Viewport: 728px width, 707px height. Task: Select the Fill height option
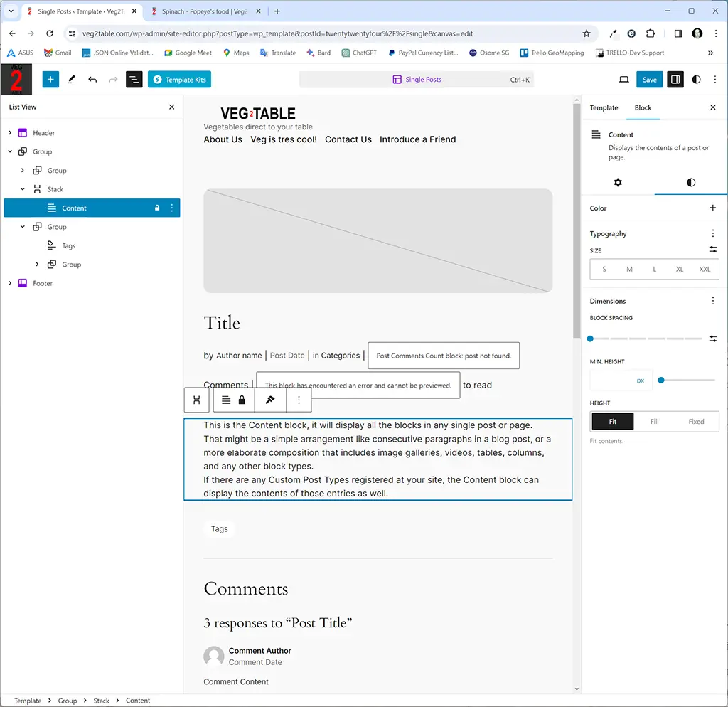[654, 421]
